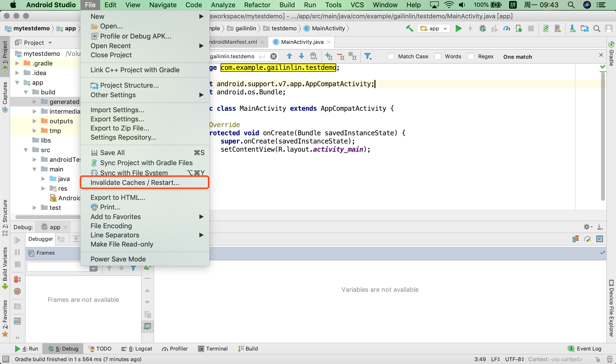The height and width of the screenshot is (364, 616).
Task: Switch to the MainActivity.java tab
Action: tap(302, 42)
